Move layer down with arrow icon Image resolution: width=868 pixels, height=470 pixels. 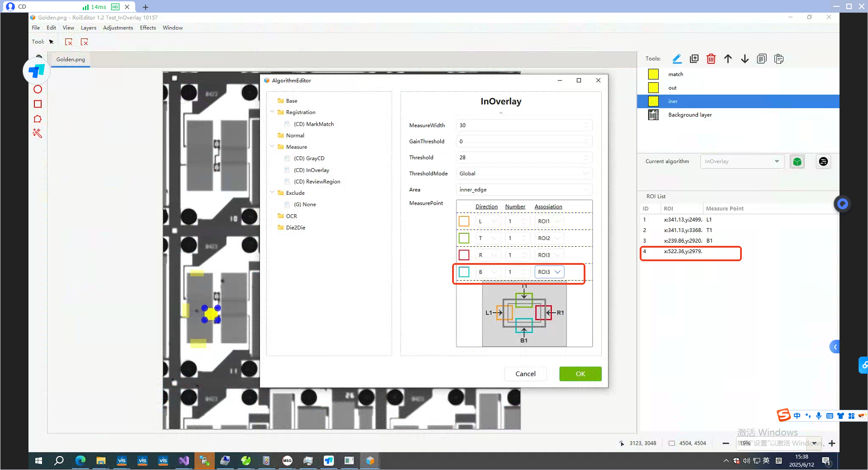point(745,59)
